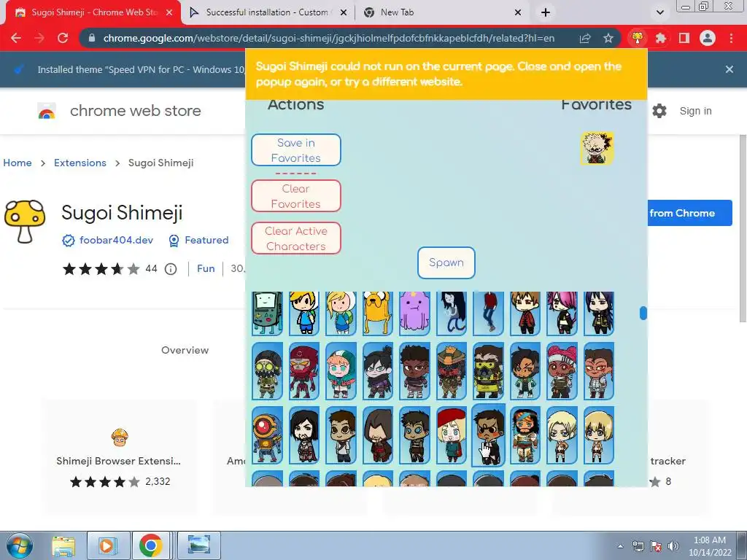Click the page's vertical scrollbar
The width and height of the screenshot is (747, 560).
pos(743,228)
